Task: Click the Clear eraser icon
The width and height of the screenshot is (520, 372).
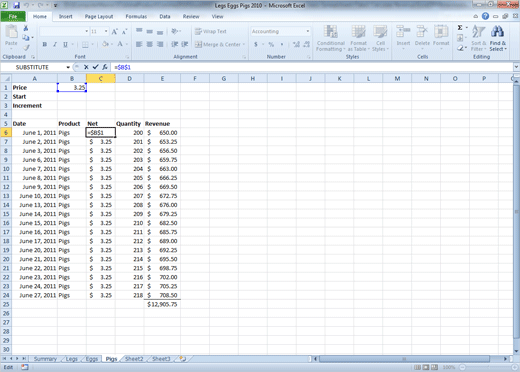Action: click(x=460, y=48)
